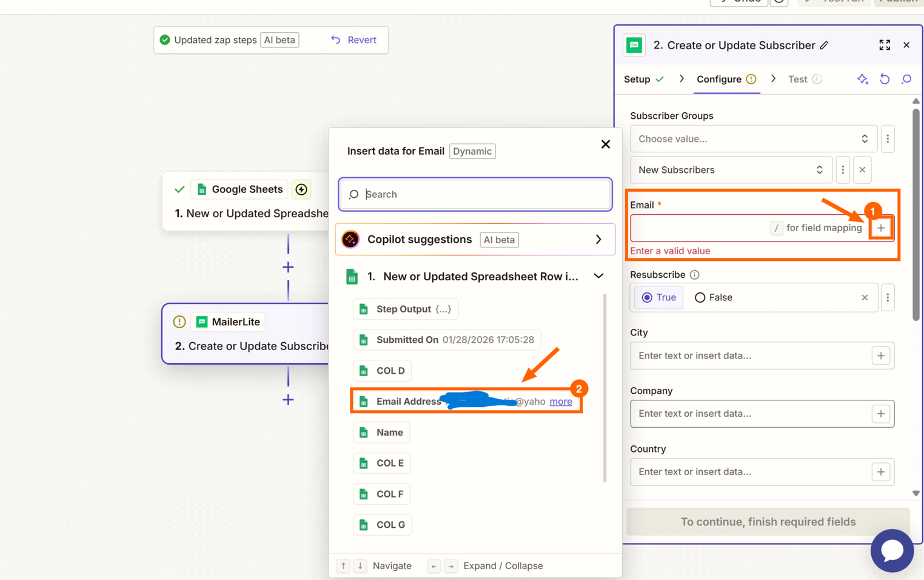Open the AI sparkle assistant icon

point(862,79)
